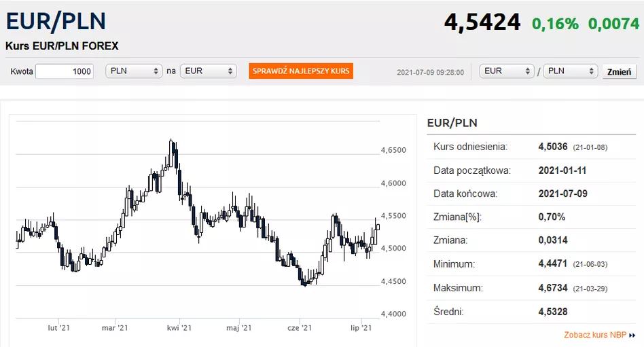
Task: Click the last candlestick on the chart's right edge
Action: [378, 227]
